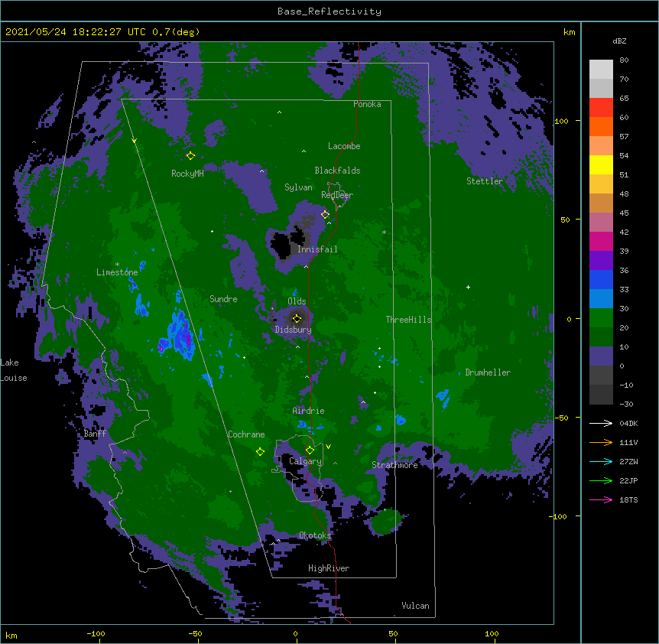
Task: Click the Vulcan town label
Action: point(415,606)
